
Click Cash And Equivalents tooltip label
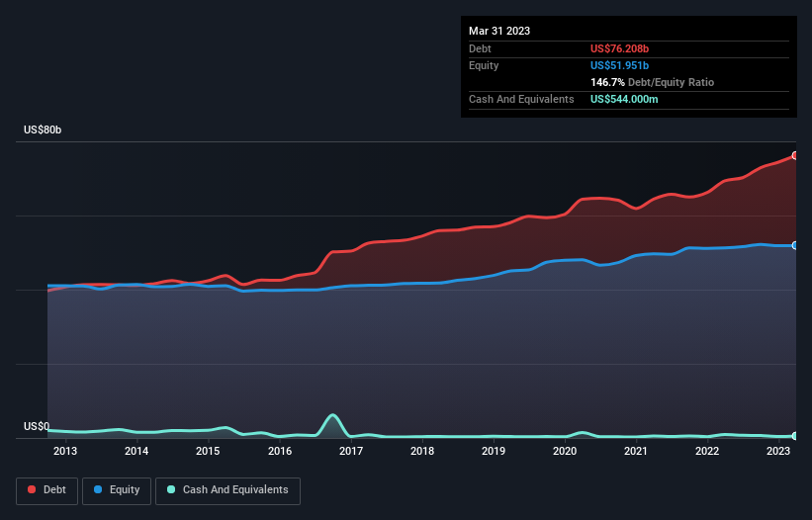521,99
